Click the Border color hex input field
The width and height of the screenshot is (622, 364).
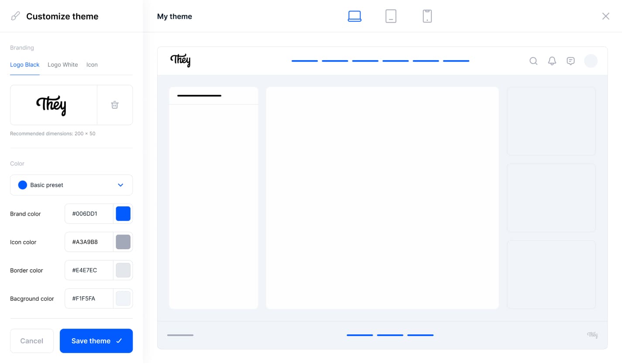click(89, 270)
